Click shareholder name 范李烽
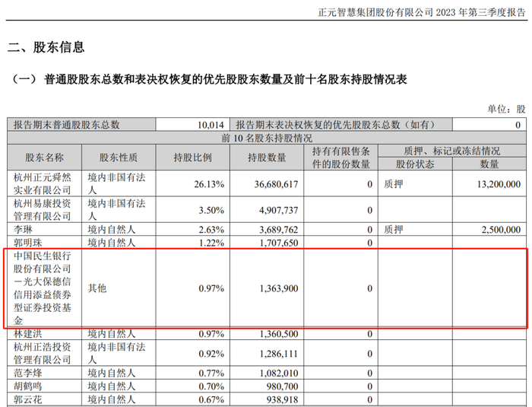This screenshot has height=407, width=532. (28, 373)
